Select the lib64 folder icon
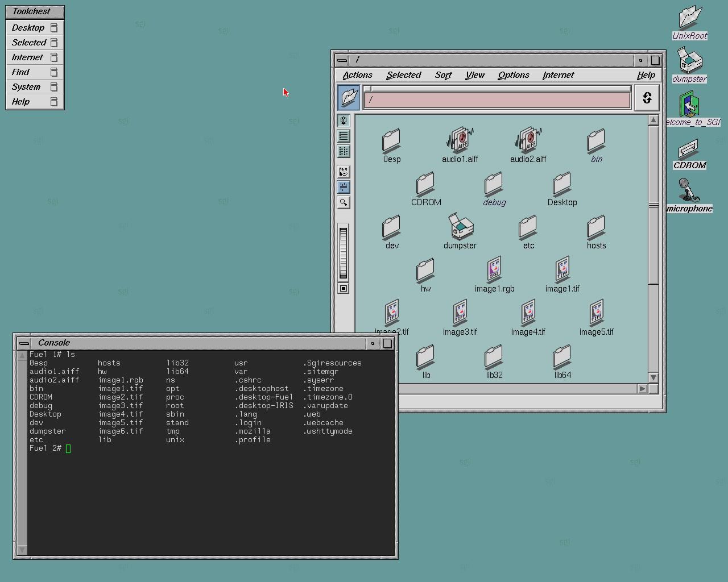The width and height of the screenshot is (728, 582). coord(562,361)
